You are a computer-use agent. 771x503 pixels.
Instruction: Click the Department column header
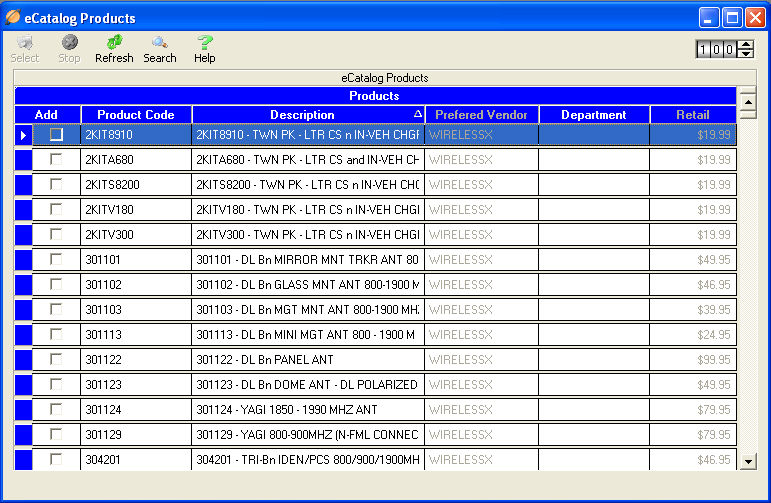[593, 115]
